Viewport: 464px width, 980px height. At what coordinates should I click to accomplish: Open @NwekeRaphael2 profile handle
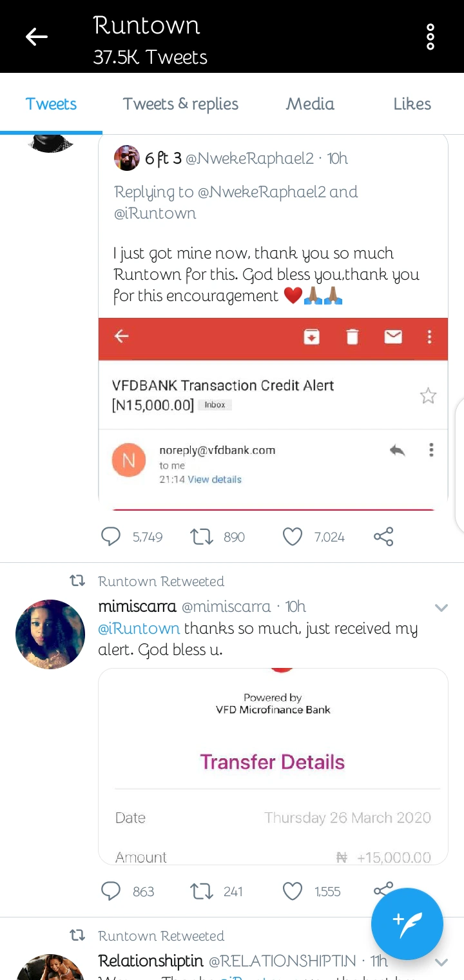coord(249,159)
